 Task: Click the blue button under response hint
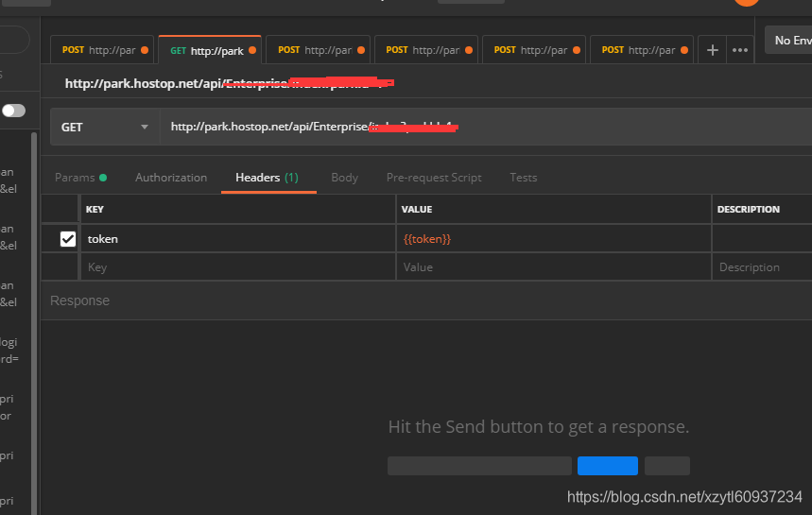tap(608, 466)
